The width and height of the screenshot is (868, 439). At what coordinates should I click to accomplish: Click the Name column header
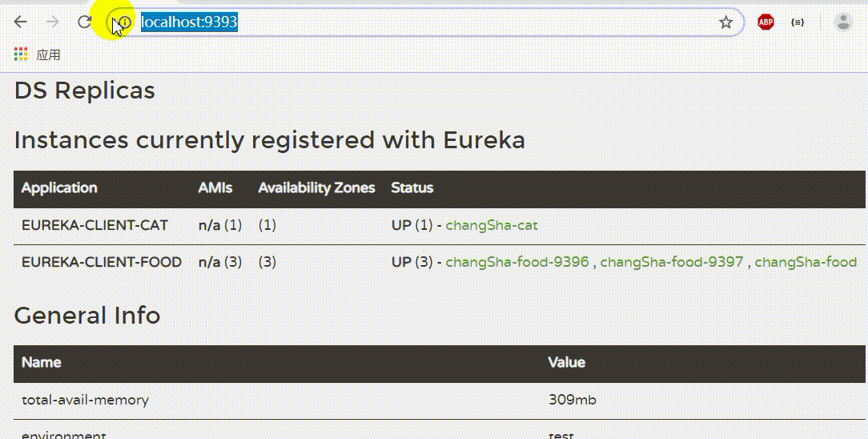click(x=42, y=362)
